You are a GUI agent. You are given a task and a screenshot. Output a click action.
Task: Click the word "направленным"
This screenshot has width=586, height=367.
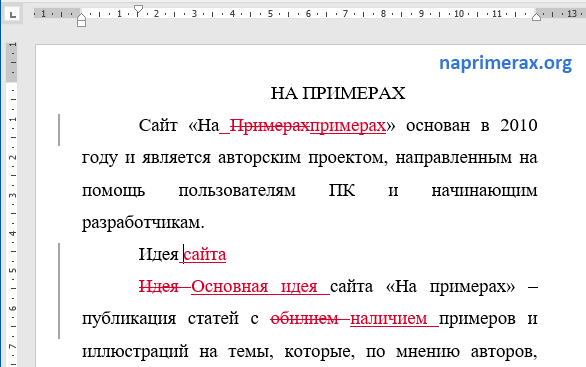(453, 158)
